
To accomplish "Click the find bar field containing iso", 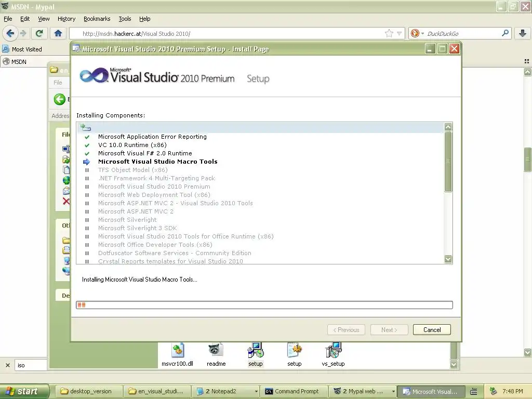I will pyautogui.click(x=31, y=365).
